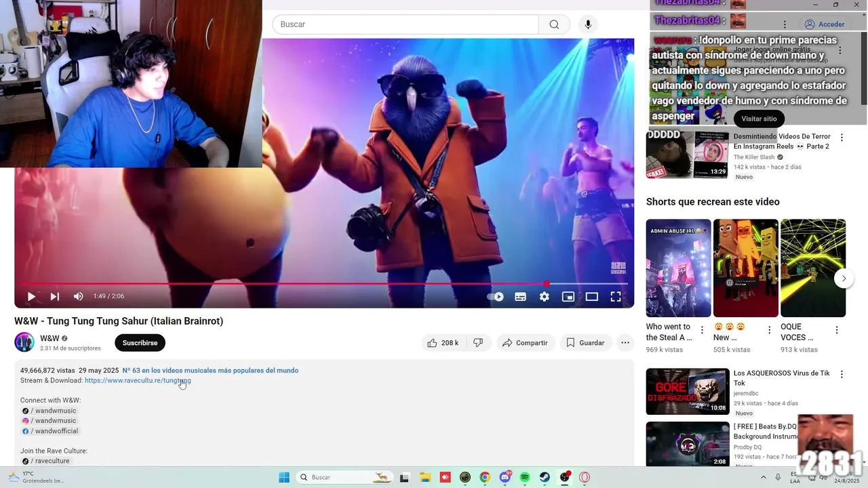The width and height of the screenshot is (868, 488).
Task: Start voice search with microphone icon
Action: pos(588,24)
